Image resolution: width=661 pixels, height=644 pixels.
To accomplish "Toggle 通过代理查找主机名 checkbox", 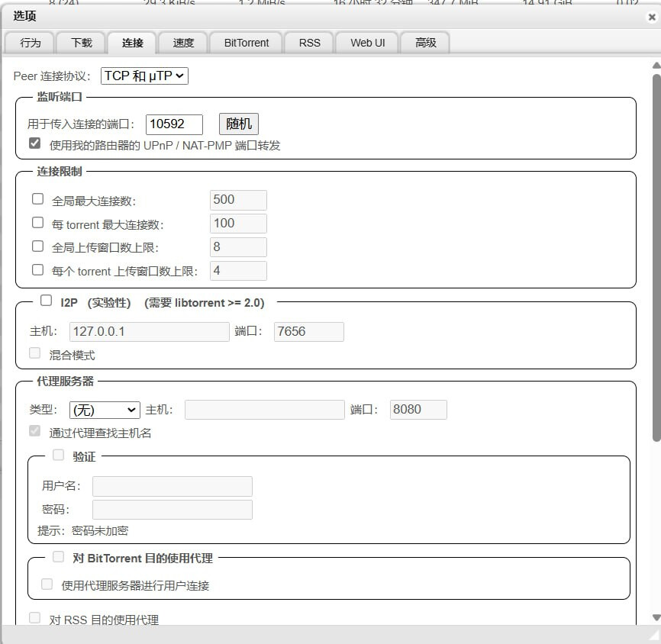I will [34, 431].
